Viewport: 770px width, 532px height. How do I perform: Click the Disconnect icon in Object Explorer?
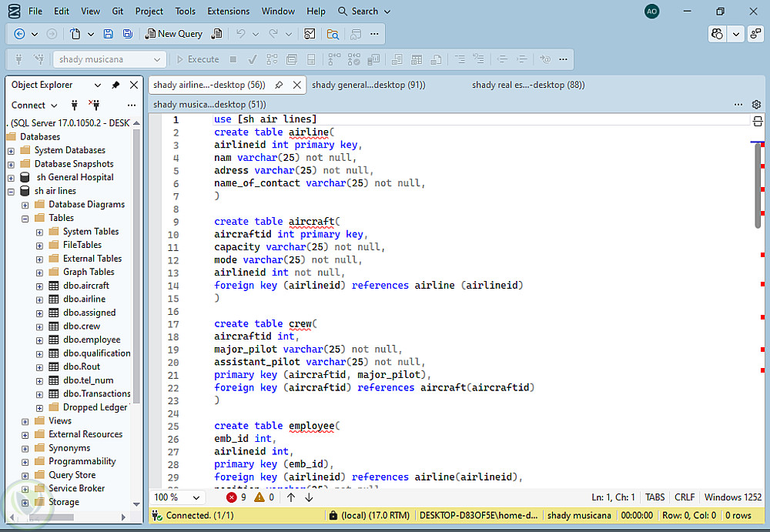point(94,105)
